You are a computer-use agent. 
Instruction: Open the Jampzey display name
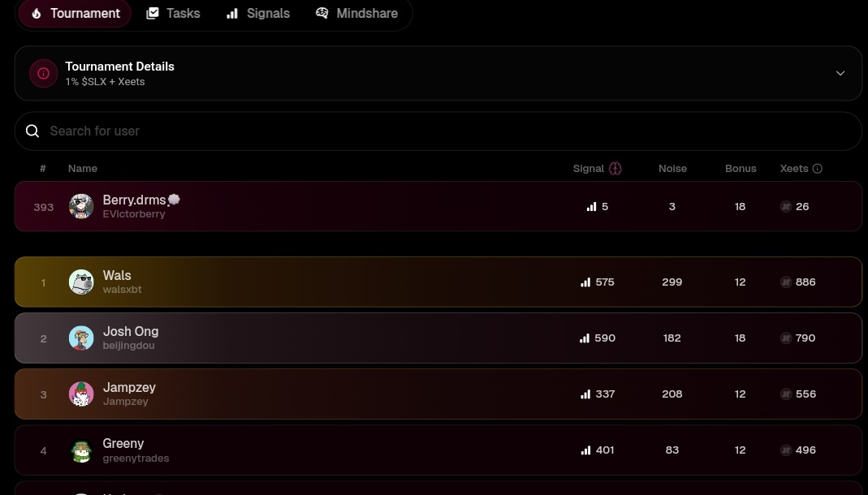click(x=129, y=387)
